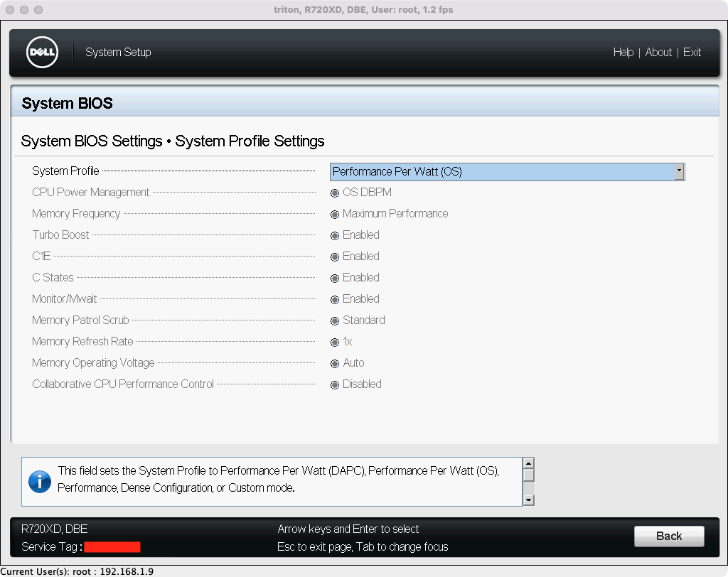Click the System Profile Settings breadcrumb title
Image resolution: width=728 pixels, height=577 pixels.
tap(250, 141)
